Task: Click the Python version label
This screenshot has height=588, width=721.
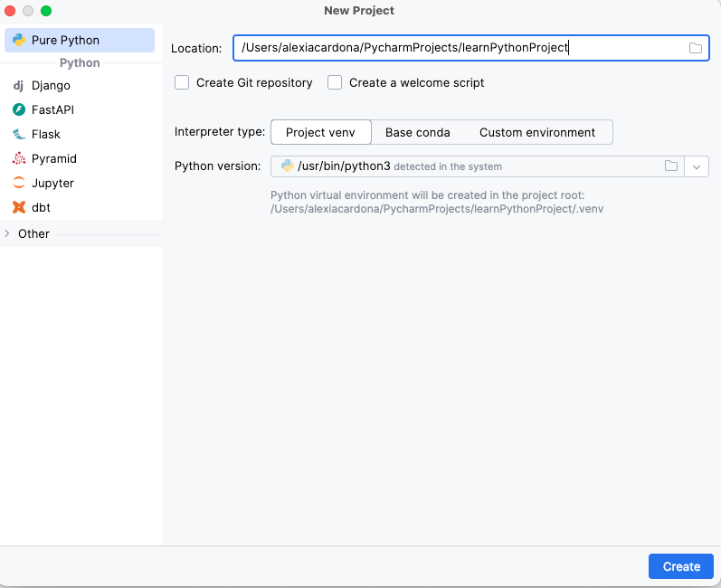Action: 217,166
